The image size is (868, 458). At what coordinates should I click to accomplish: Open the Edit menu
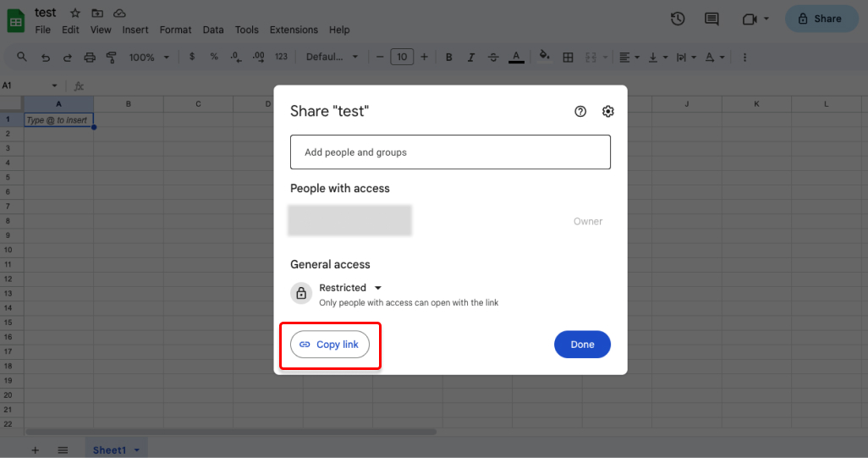click(x=70, y=30)
